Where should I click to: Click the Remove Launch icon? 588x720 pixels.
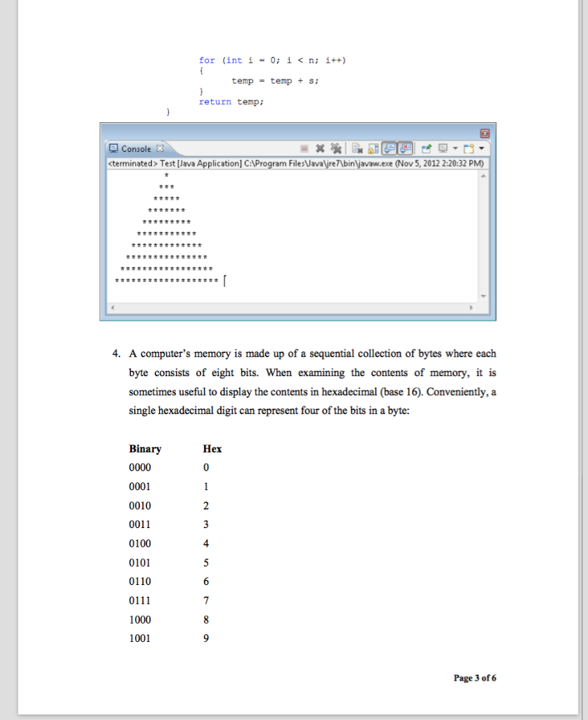pyautogui.click(x=320, y=148)
